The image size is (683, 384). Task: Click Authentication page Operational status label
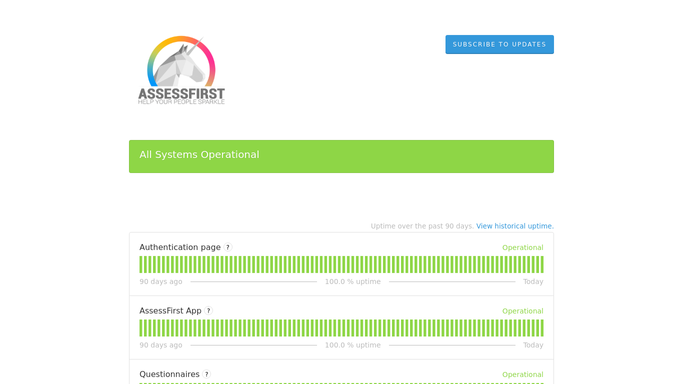[523, 247]
